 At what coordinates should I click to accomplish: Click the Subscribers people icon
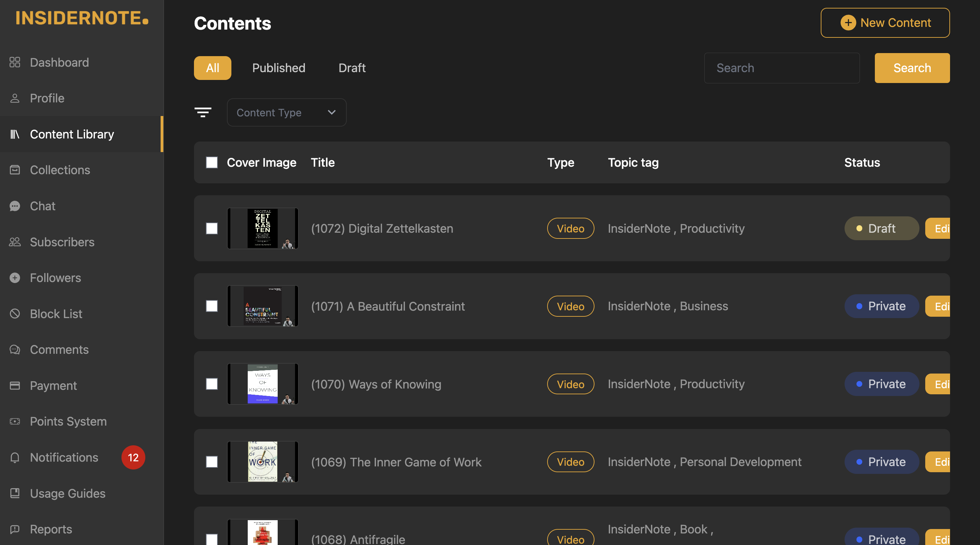[15, 242]
